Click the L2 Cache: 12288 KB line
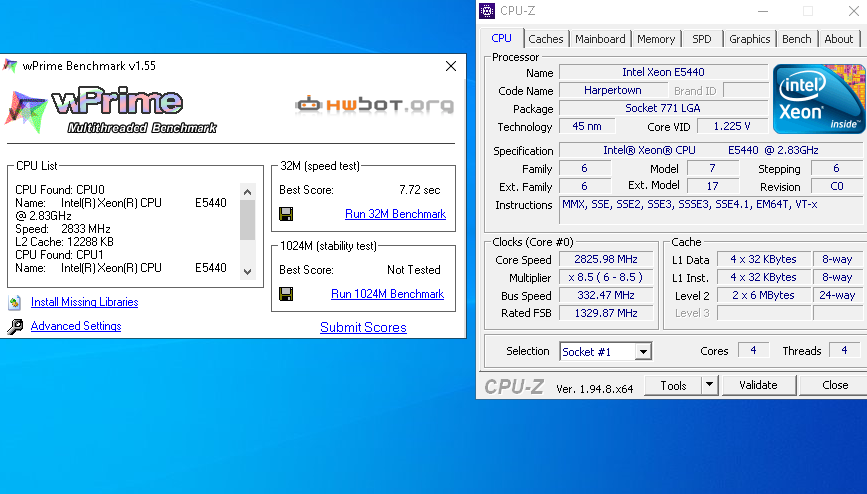Image resolution: width=867 pixels, height=494 pixels. point(65,242)
